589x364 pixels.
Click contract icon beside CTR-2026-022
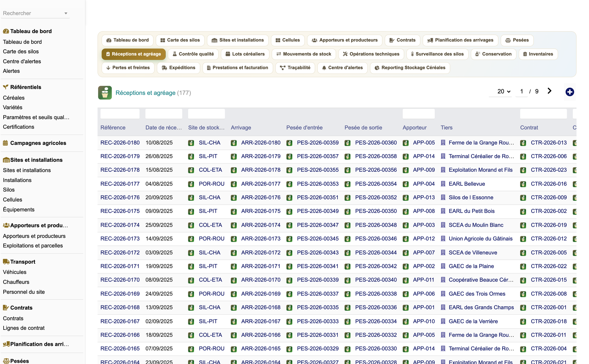click(x=523, y=266)
